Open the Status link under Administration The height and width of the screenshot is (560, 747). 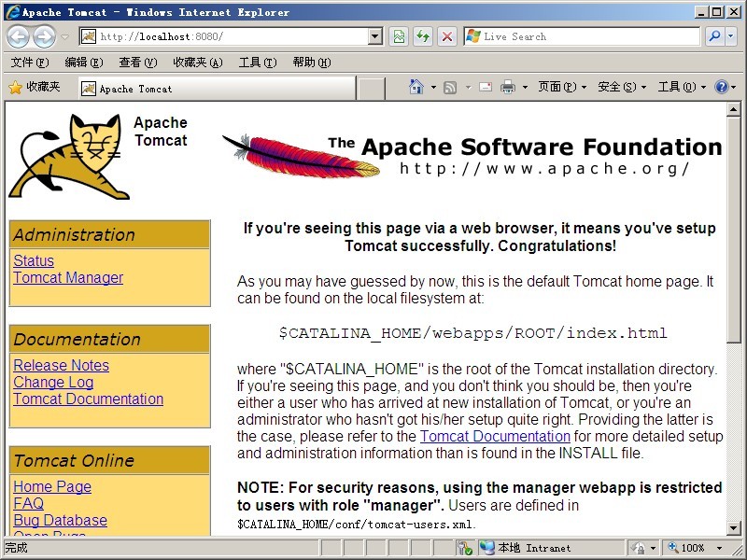(34, 260)
